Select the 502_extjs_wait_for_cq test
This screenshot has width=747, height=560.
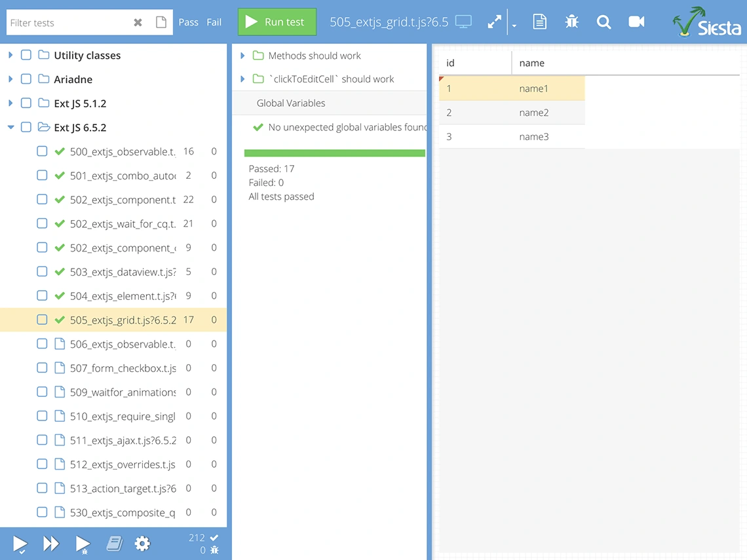(113, 223)
